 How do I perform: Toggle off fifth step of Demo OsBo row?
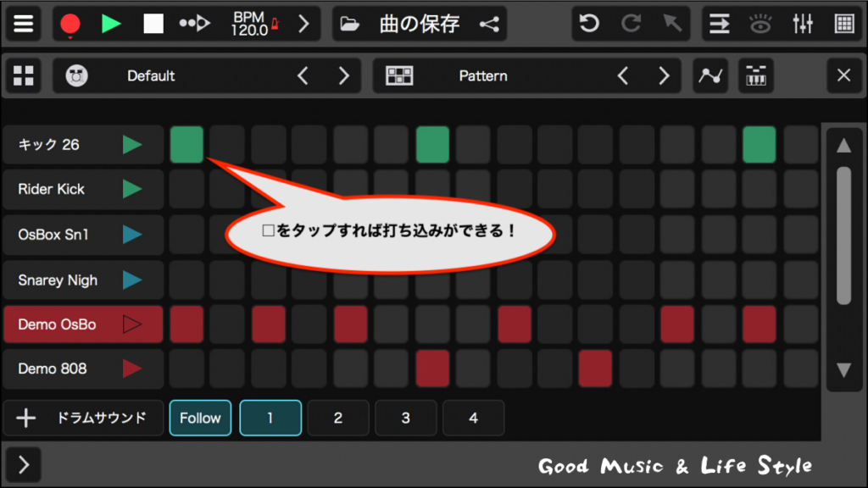[x=350, y=324]
